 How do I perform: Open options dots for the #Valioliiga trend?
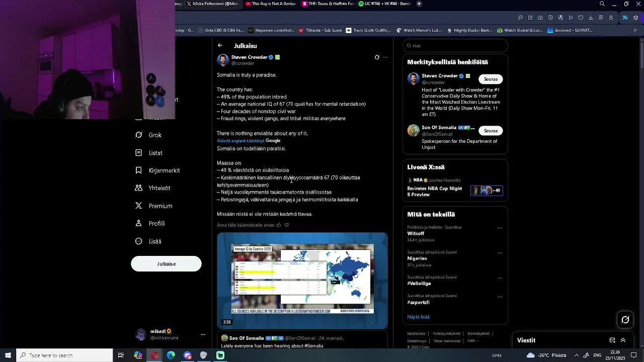click(x=500, y=278)
